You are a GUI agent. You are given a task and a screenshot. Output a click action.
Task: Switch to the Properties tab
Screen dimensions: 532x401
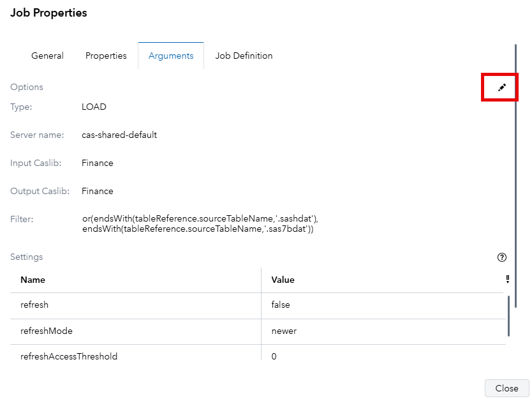[106, 56]
